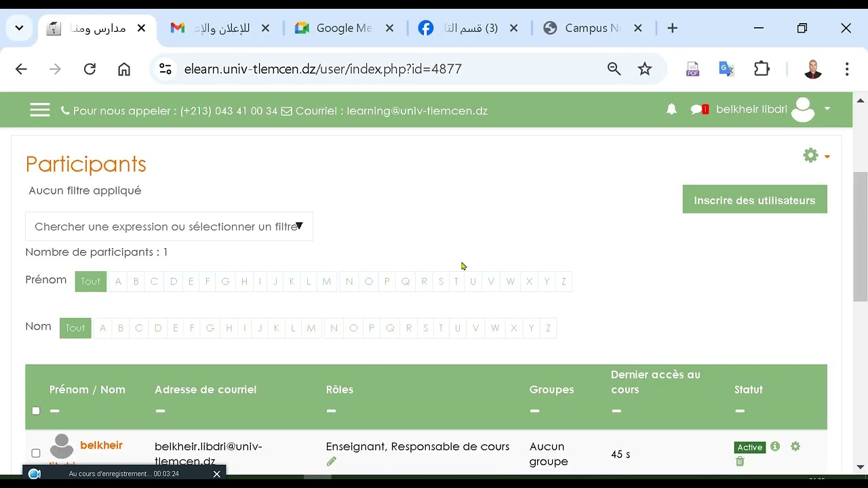The width and height of the screenshot is (868, 488).
Task: Click the Aucun groupe cell
Action: click(549, 454)
